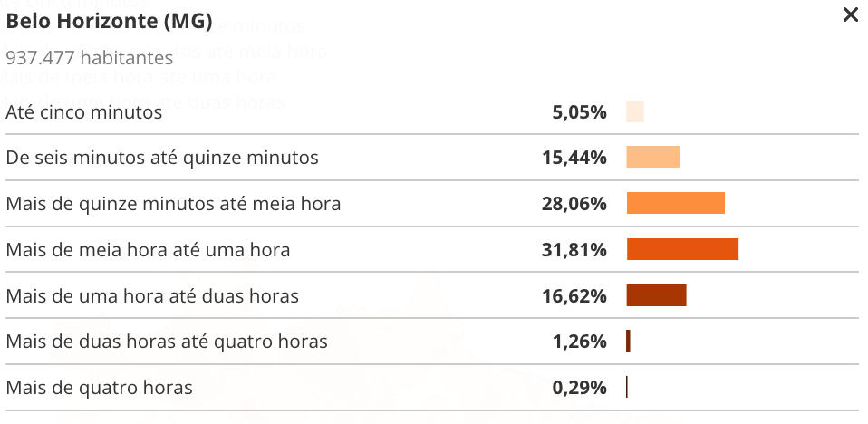This screenshot has height=424, width=868.
Task: Click the dark orange 31,81% bar
Action: tap(682, 249)
